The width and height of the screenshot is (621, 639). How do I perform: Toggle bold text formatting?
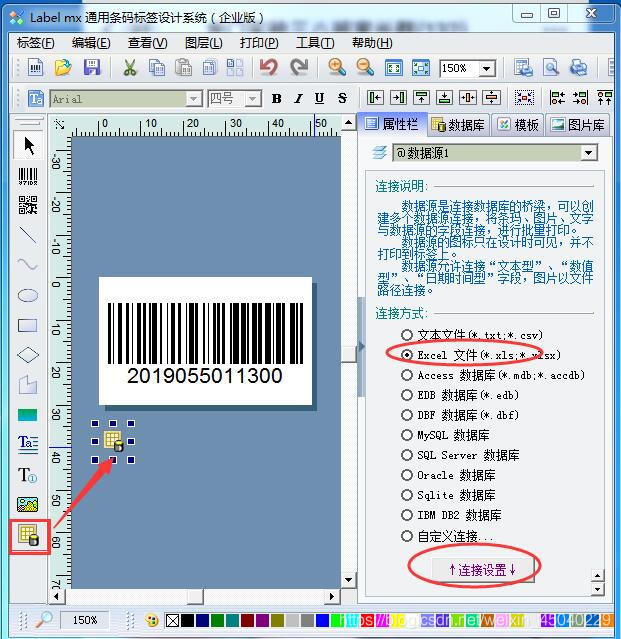point(277,98)
